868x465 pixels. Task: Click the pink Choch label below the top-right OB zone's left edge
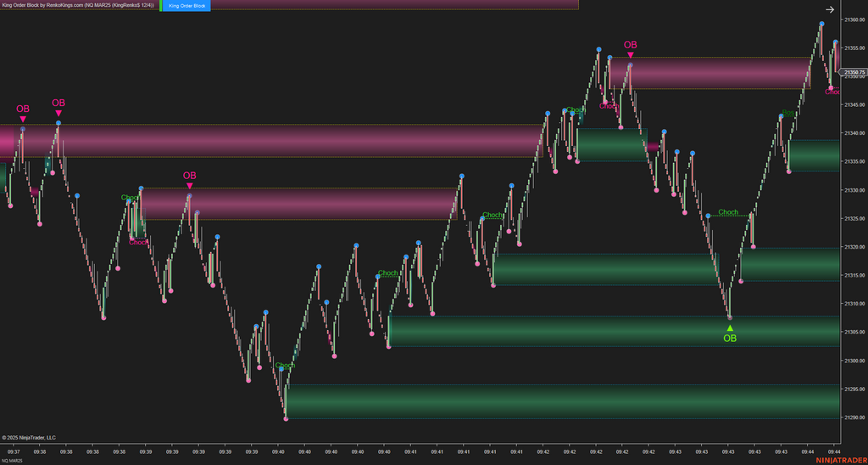[x=609, y=106]
